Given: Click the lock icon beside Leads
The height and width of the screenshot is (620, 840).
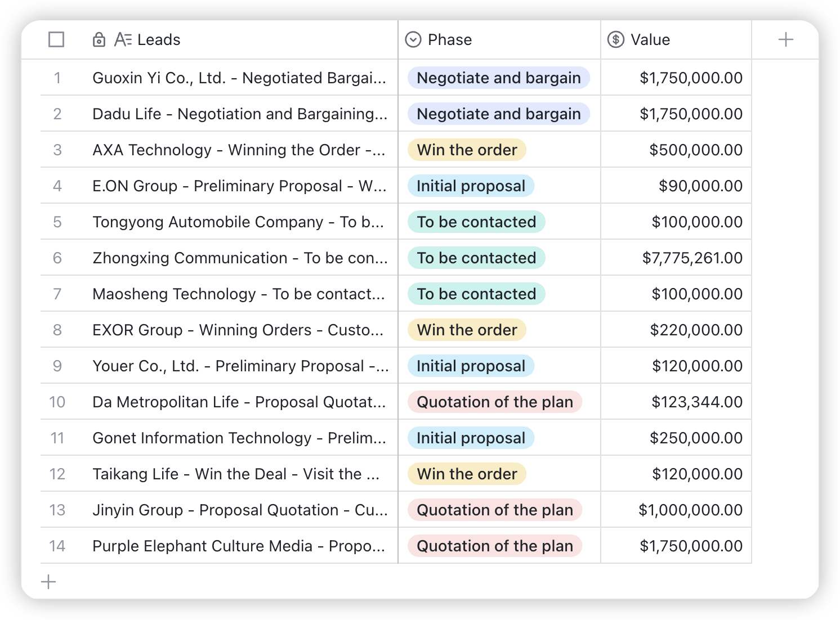Looking at the screenshot, I should [99, 39].
